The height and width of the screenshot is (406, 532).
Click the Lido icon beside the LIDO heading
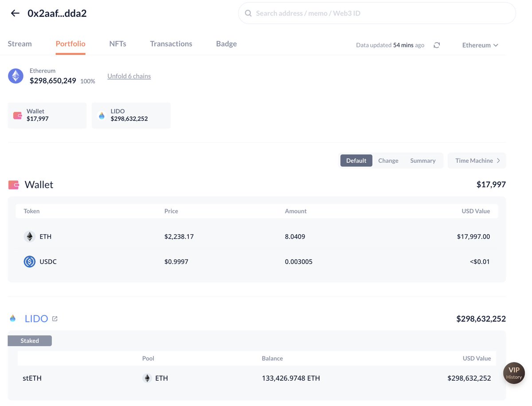(13, 318)
